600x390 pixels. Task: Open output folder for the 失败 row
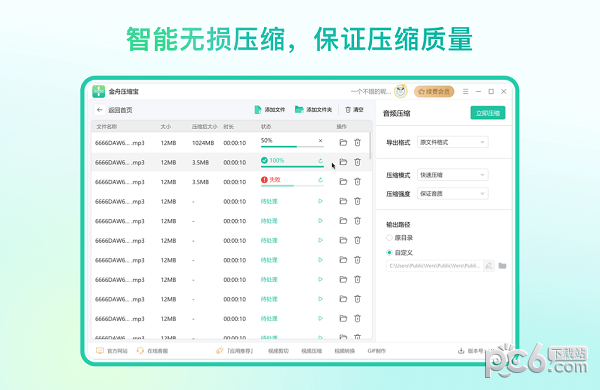point(343,181)
